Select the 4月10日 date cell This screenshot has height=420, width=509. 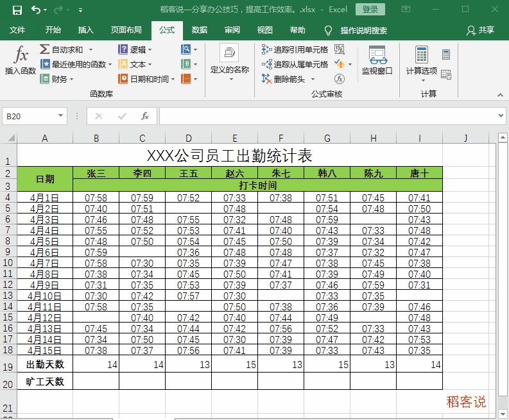click(x=45, y=296)
